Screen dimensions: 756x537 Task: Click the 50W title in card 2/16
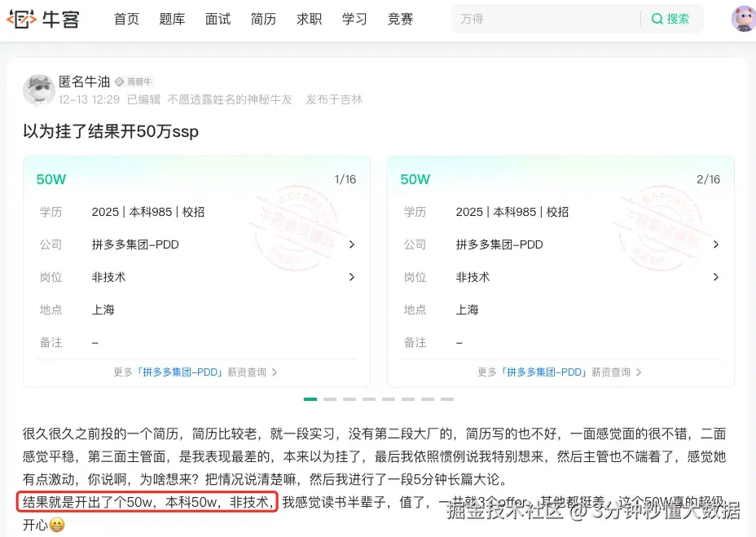(415, 179)
